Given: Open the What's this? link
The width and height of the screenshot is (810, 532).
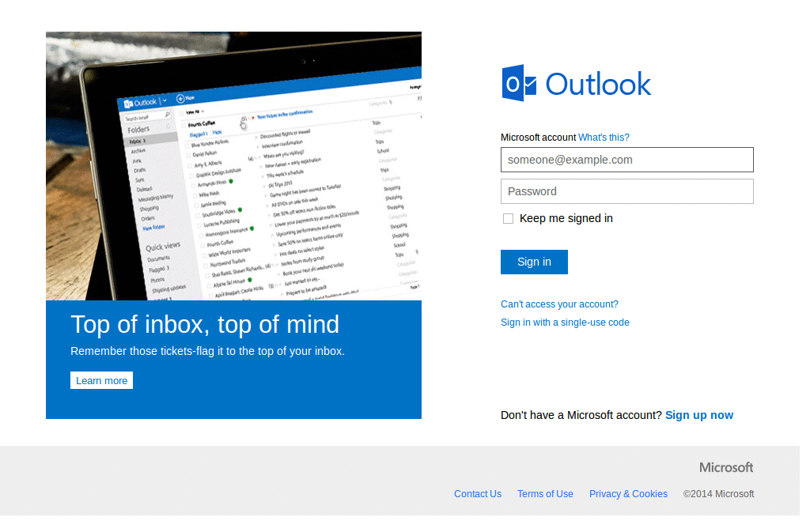Looking at the screenshot, I should click(x=604, y=138).
